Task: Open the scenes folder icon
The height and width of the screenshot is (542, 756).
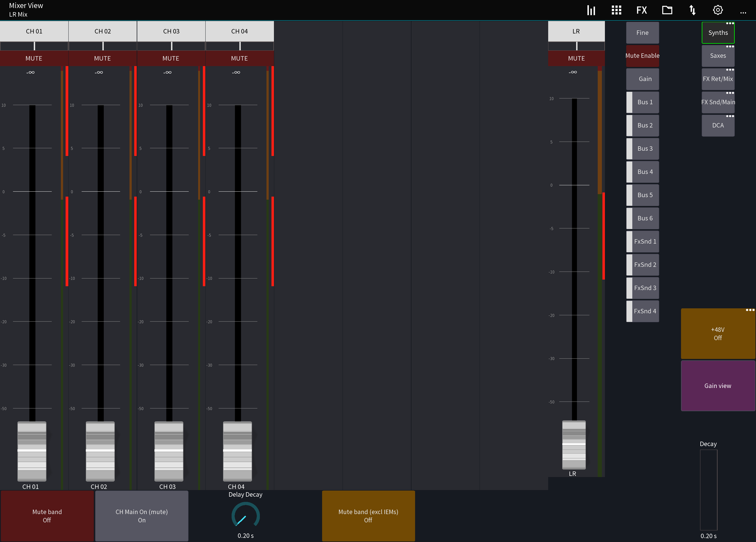Action: [667, 10]
